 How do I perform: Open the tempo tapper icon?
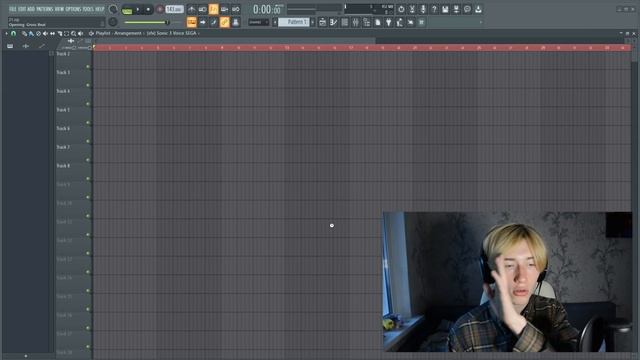400,22
